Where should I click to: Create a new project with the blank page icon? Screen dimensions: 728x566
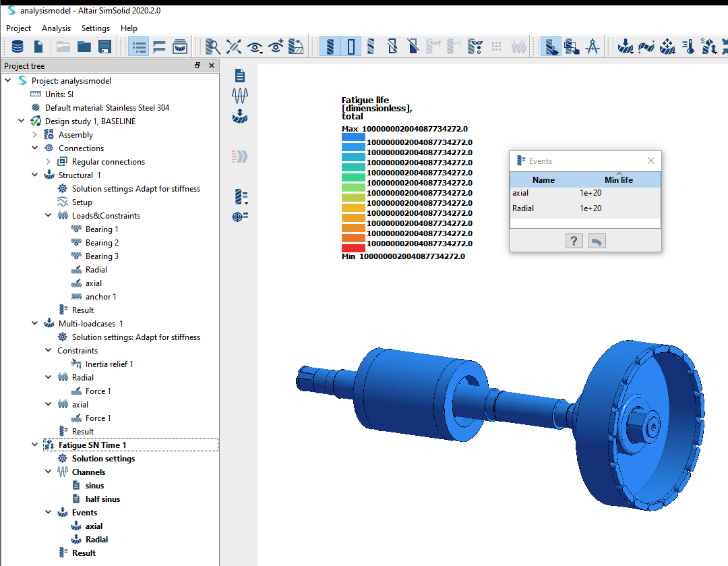point(38,47)
